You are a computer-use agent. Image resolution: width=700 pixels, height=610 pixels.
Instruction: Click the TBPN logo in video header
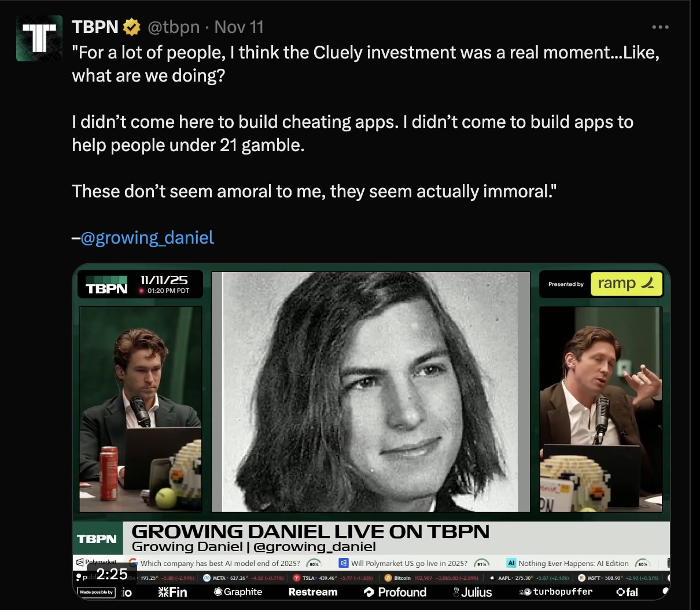click(x=106, y=285)
